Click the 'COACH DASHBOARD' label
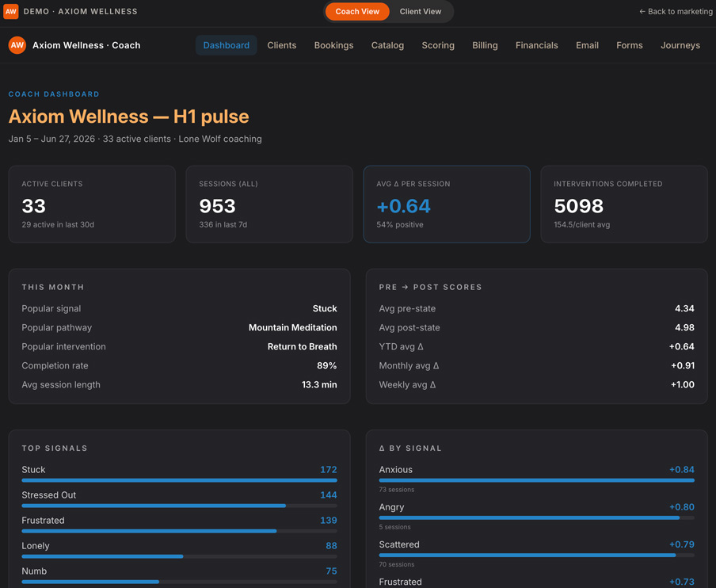Screen dimensions: 716x588 tap(54, 94)
